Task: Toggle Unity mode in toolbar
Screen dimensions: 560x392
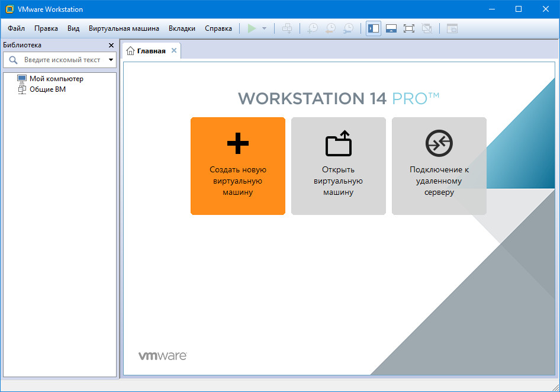Action: click(426, 28)
